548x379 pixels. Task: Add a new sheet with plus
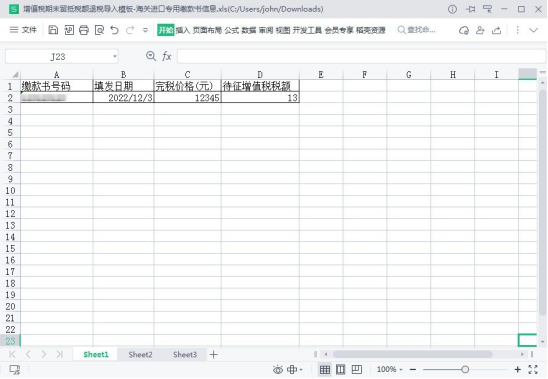pyautogui.click(x=214, y=355)
